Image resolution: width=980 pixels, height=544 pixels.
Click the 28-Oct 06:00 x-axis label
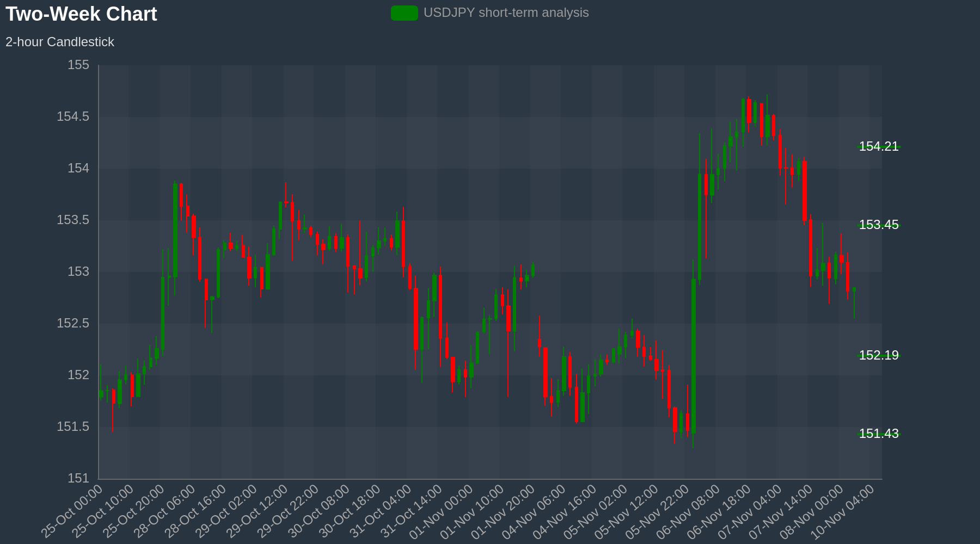point(164,512)
